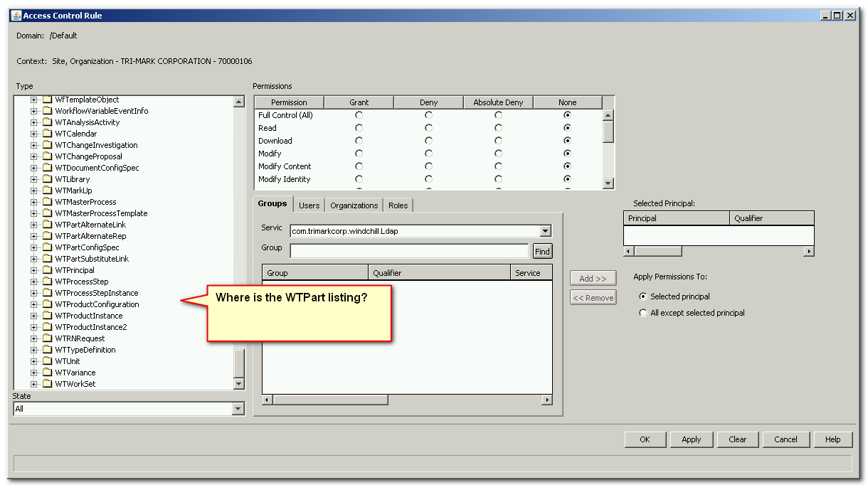Select the WorkflowVariableEventInfo tree item
Viewport: 868px width, 487px height.
tap(102, 111)
